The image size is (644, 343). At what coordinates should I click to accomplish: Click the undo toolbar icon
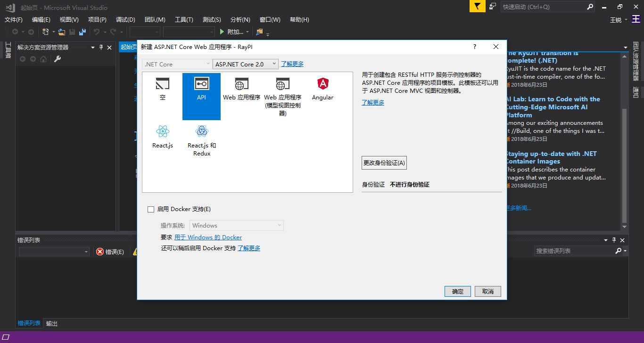pos(97,32)
